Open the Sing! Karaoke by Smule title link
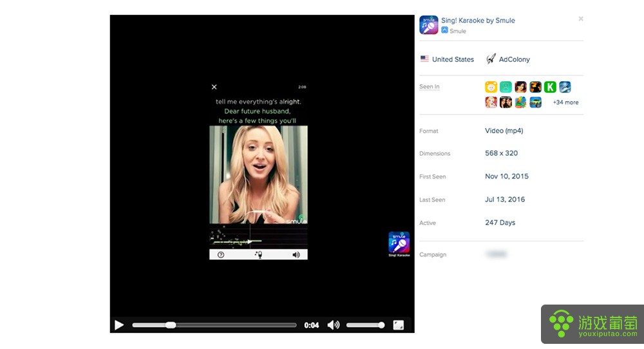Image resolution: width=644 pixels, height=349 pixels. coord(478,21)
